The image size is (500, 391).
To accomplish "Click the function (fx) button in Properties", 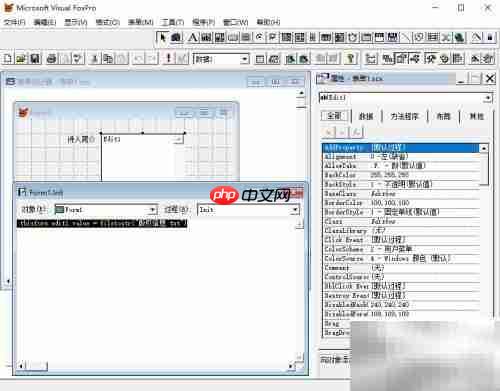I will click(x=356, y=132).
